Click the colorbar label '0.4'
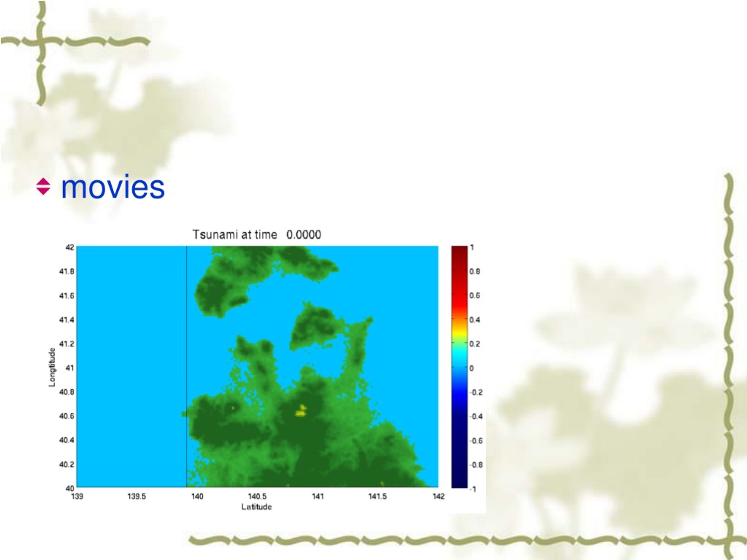The image size is (747, 560). (475, 320)
